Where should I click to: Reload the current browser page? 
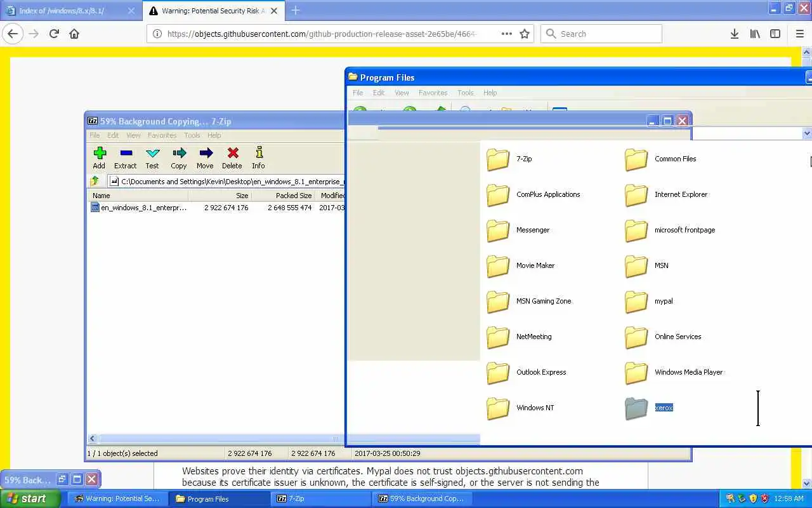[x=54, y=34]
